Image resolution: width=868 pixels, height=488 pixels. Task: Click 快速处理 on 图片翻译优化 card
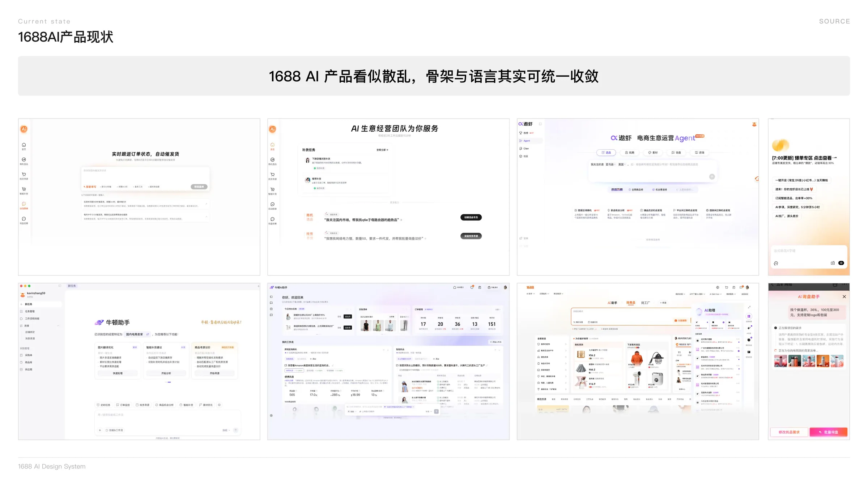click(118, 373)
